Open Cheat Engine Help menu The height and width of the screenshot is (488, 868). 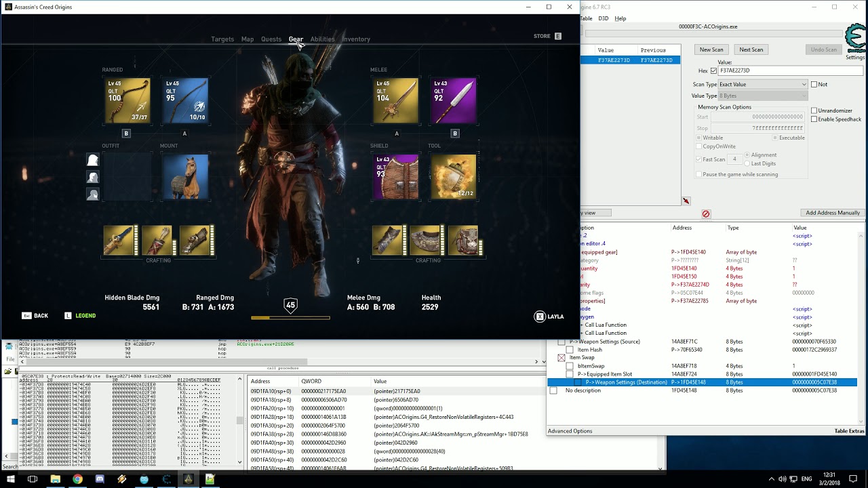[620, 18]
